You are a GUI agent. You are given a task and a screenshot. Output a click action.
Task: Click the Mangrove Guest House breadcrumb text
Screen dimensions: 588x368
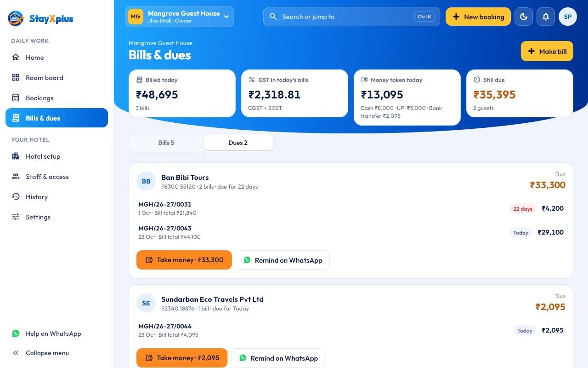tap(160, 43)
